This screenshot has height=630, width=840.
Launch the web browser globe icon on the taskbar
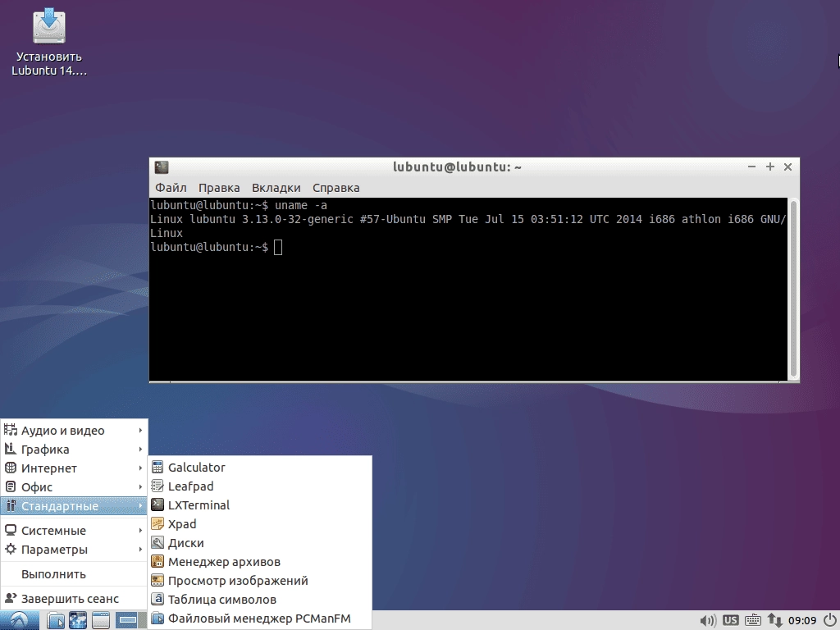tap(78, 620)
